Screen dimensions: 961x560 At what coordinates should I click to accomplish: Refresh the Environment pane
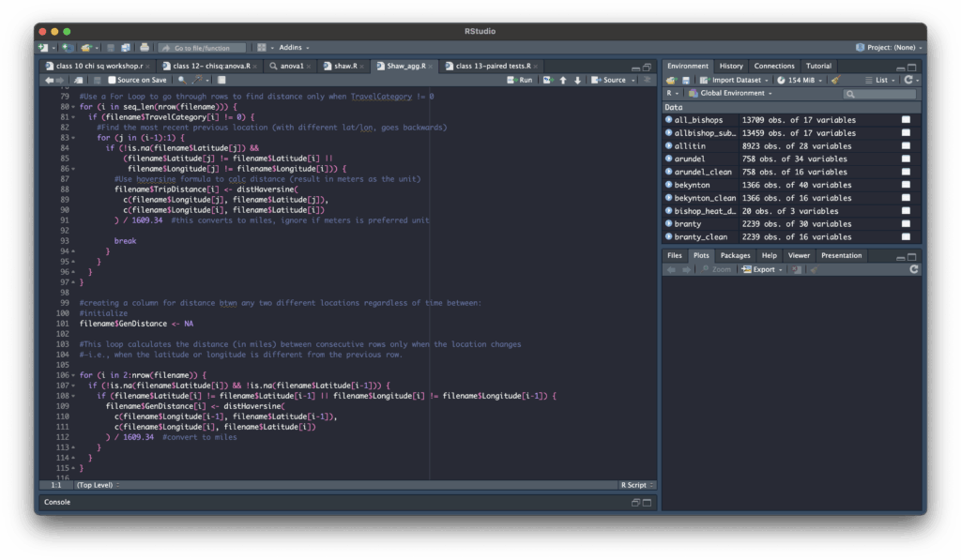tap(908, 80)
